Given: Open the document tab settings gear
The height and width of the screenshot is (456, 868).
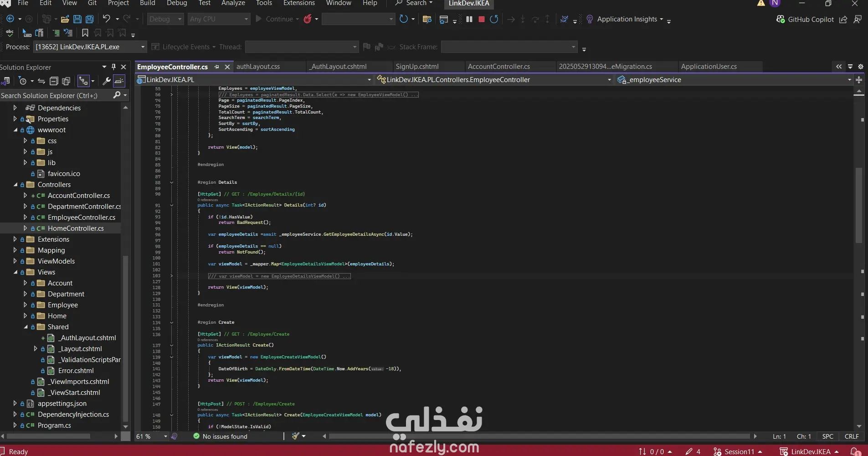Looking at the screenshot, I should click(861, 67).
